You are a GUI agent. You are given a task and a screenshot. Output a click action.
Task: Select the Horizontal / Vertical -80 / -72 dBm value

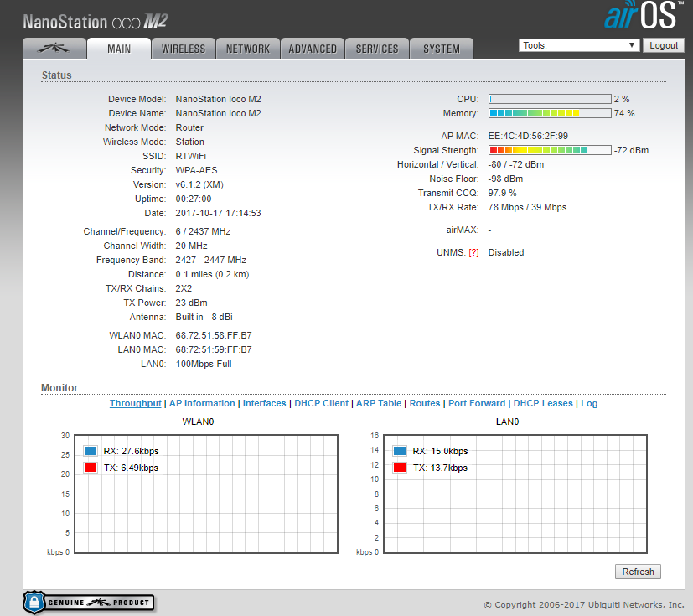(x=516, y=164)
